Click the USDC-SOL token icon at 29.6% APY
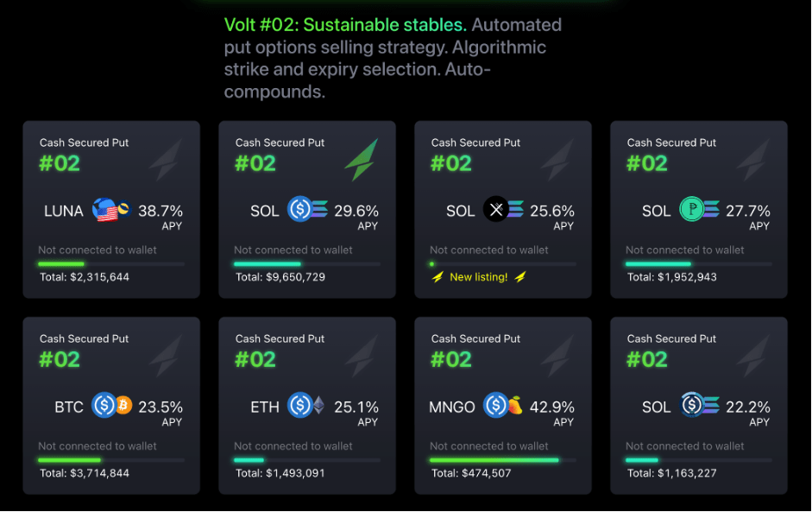 click(x=308, y=210)
